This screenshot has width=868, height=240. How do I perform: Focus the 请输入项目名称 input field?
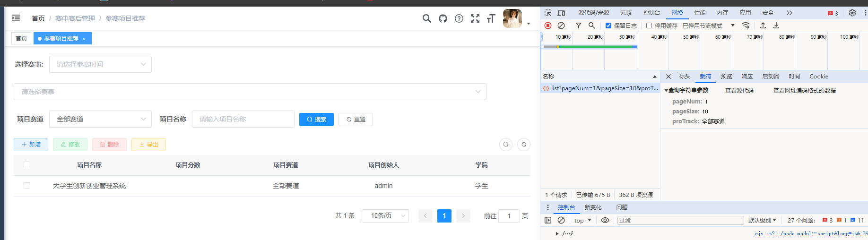[x=243, y=119]
